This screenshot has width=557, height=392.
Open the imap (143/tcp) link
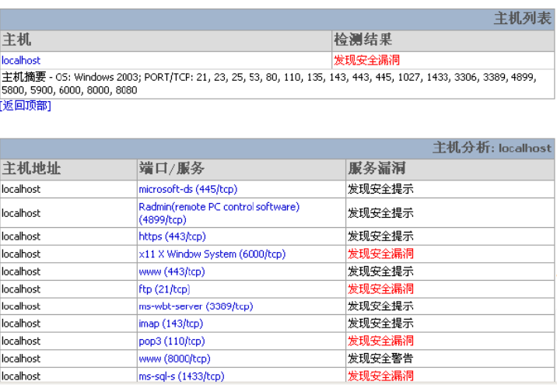171,324
